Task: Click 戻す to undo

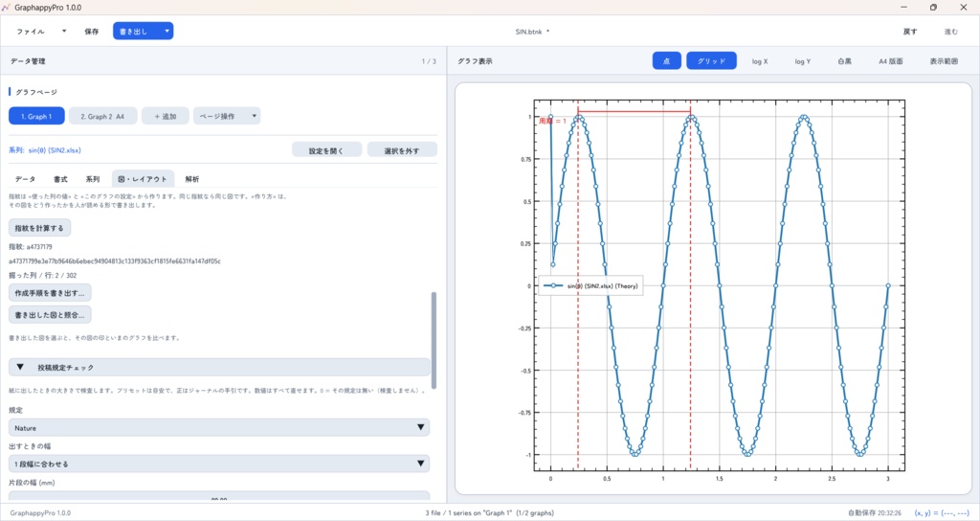Action: click(x=910, y=32)
